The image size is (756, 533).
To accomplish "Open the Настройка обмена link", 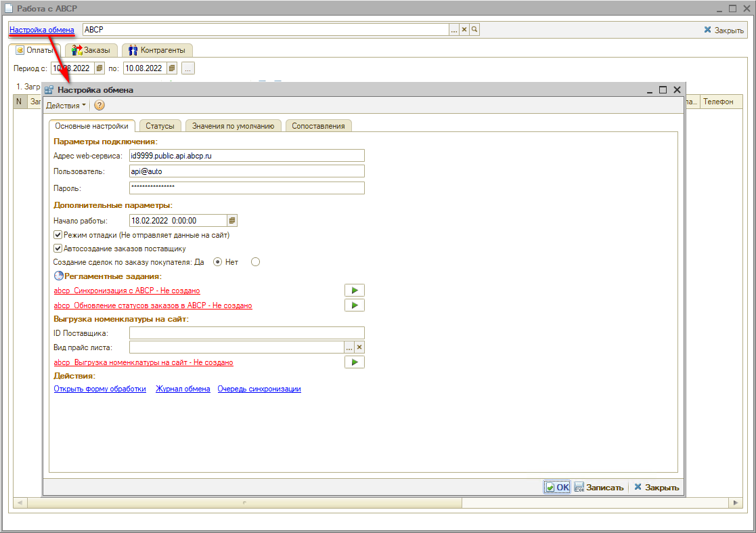I will tap(42, 29).
